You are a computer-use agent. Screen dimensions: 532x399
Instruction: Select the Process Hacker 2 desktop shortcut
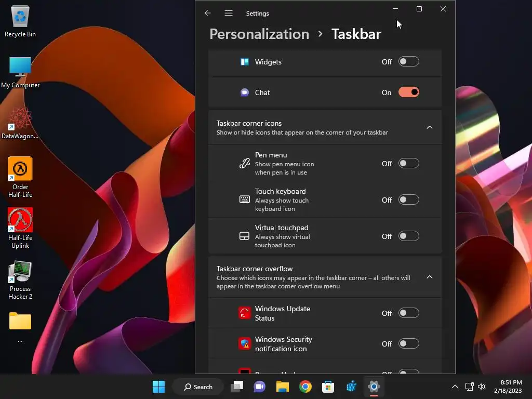click(x=20, y=280)
